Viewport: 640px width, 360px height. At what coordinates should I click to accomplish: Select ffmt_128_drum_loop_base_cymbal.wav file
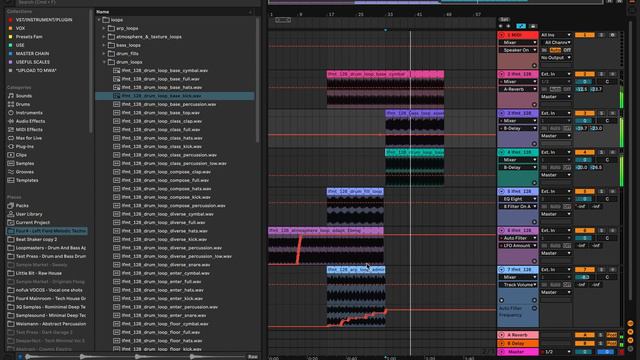164,71
